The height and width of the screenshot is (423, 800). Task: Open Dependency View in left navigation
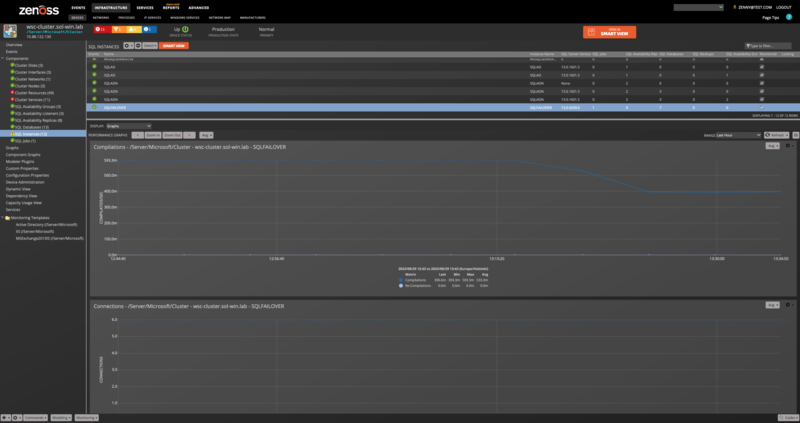coord(21,196)
